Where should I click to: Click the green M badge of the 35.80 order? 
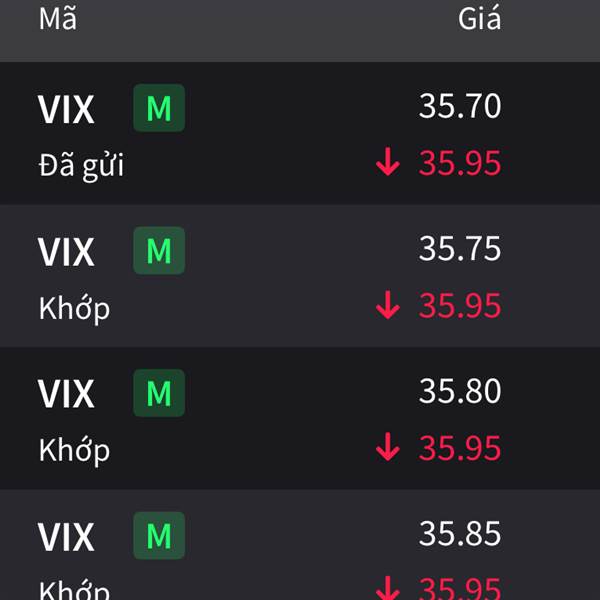point(159,393)
